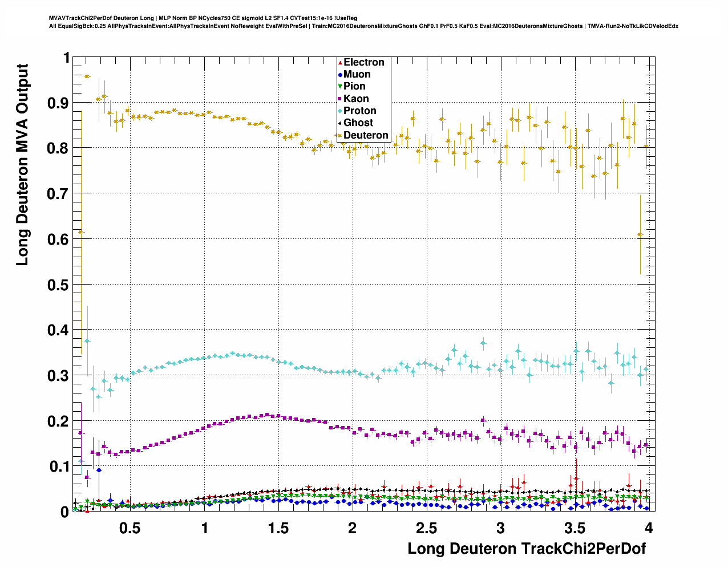Select the Pion legend label
This screenshot has width=728, height=568.
tap(354, 87)
